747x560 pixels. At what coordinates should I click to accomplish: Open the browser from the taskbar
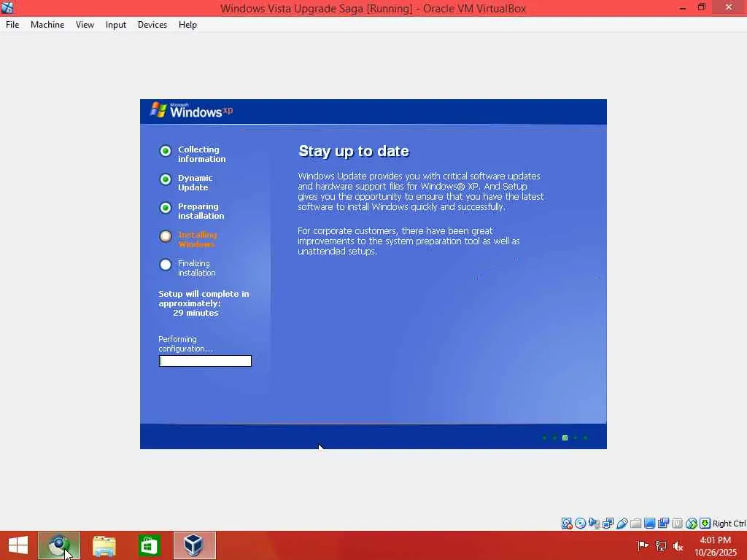point(59,545)
